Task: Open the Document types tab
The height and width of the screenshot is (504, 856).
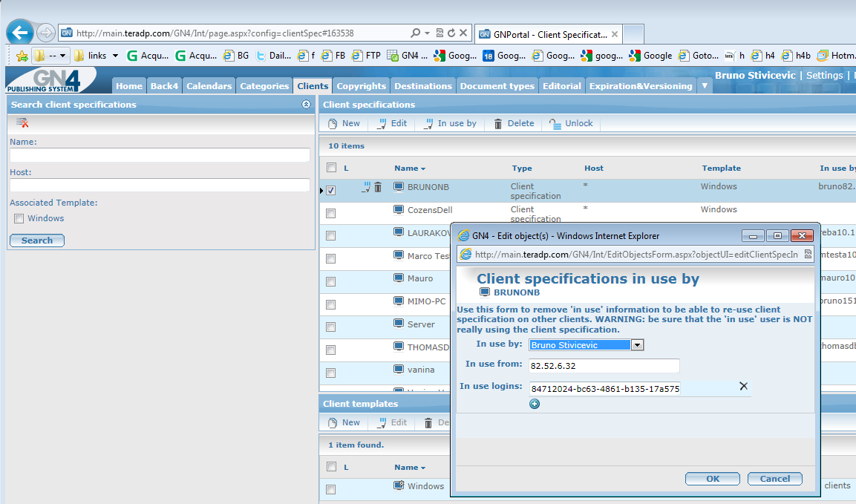Action: (x=497, y=85)
